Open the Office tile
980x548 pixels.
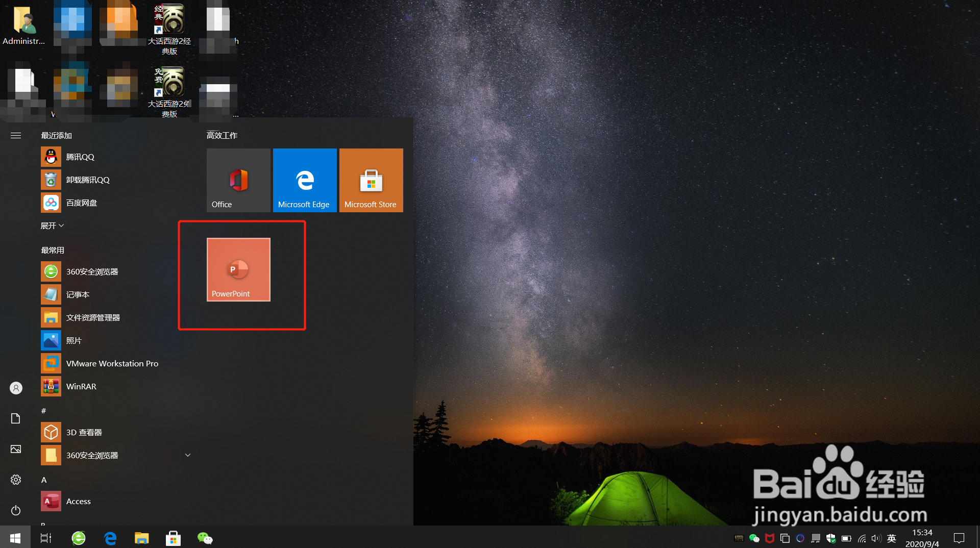pos(238,180)
